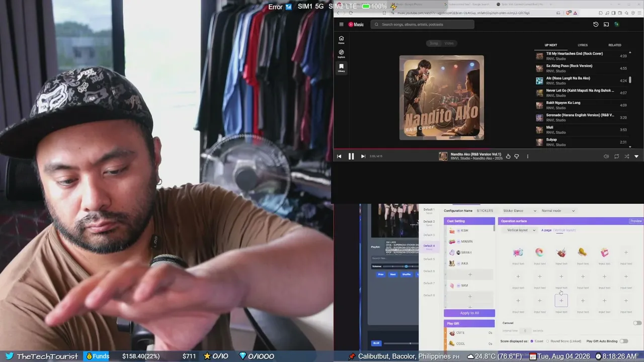Click the Shuffle button in playlist panel
This screenshot has height=362, width=644.
click(x=407, y=275)
